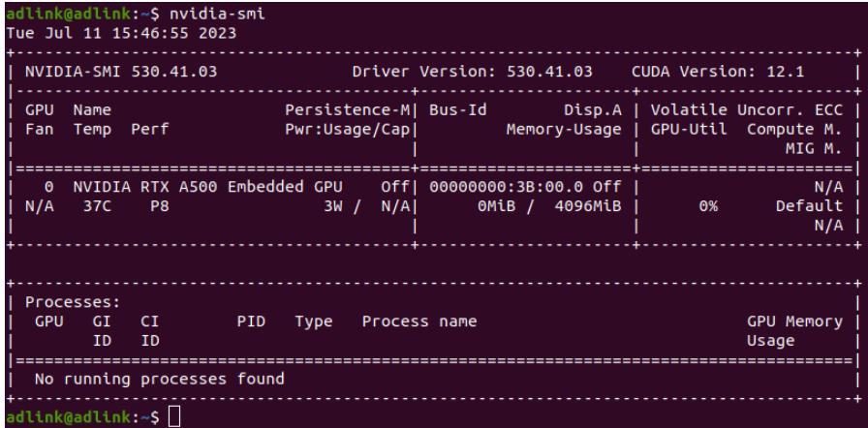Select the NVIDIA-SMI 530.41.03 version text
Viewport: 868px width, 428px height.
tap(121, 72)
